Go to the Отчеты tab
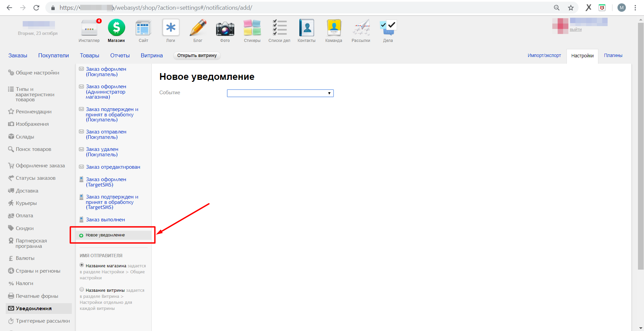 (120, 55)
